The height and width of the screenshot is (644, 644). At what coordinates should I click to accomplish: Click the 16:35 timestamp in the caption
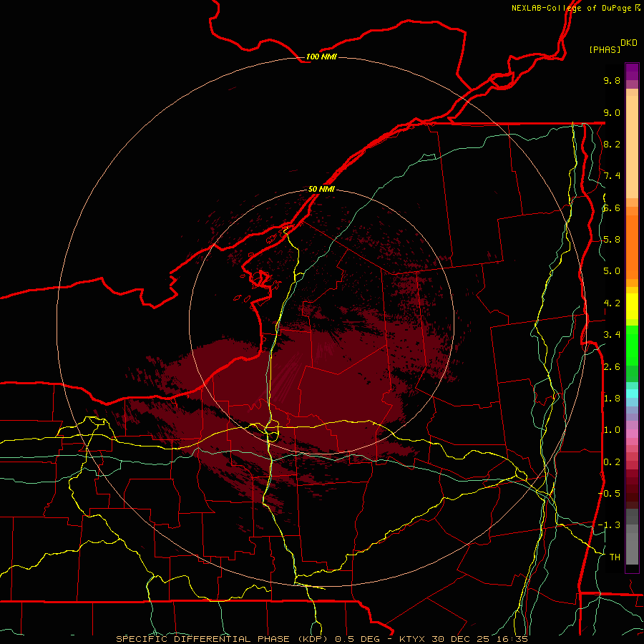tap(512, 639)
